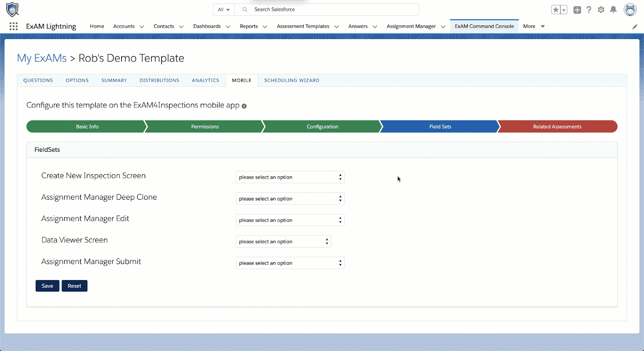Go to the Configuration step
Image resolution: width=644 pixels, height=351 pixels.
pyautogui.click(x=322, y=126)
